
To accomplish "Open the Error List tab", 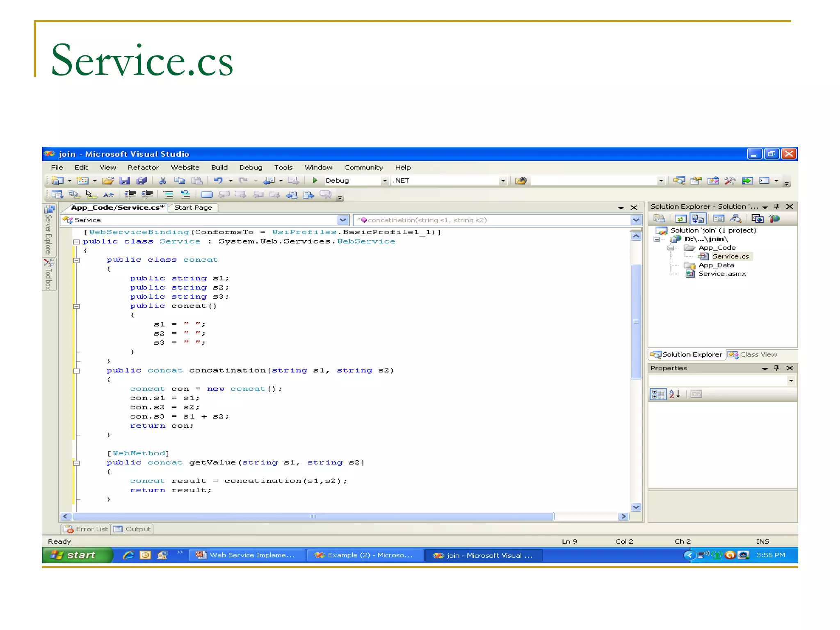I will coord(86,529).
